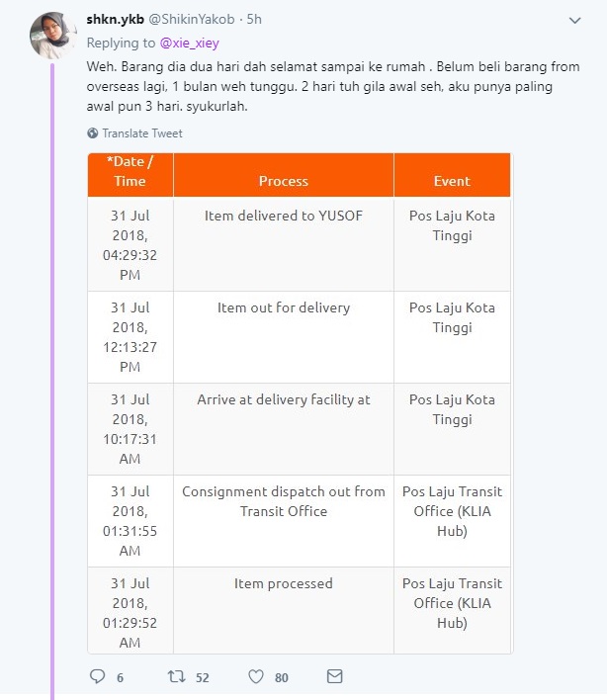Select the Item out for delivery cell
The image size is (607, 700).
coord(284,307)
